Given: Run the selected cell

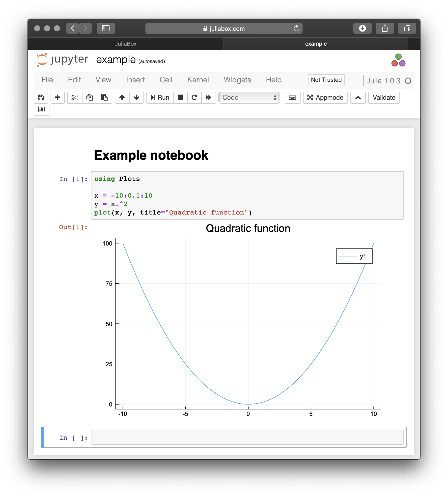Looking at the screenshot, I should [x=160, y=97].
